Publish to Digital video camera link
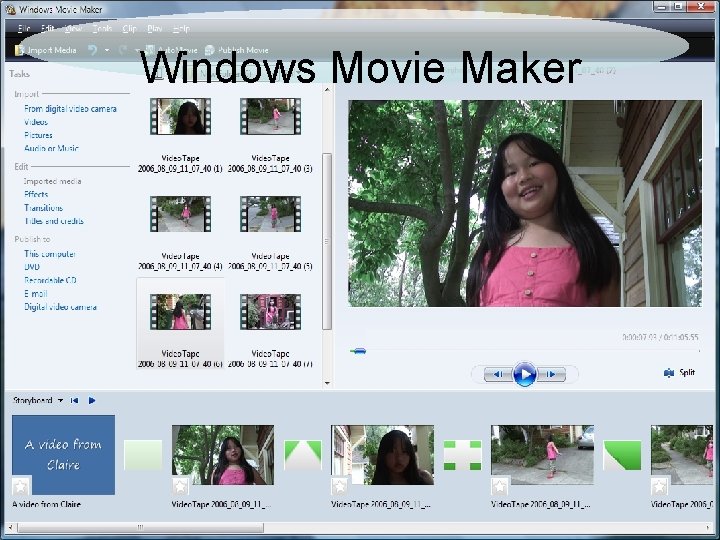The width and height of the screenshot is (720, 540). pos(60,307)
